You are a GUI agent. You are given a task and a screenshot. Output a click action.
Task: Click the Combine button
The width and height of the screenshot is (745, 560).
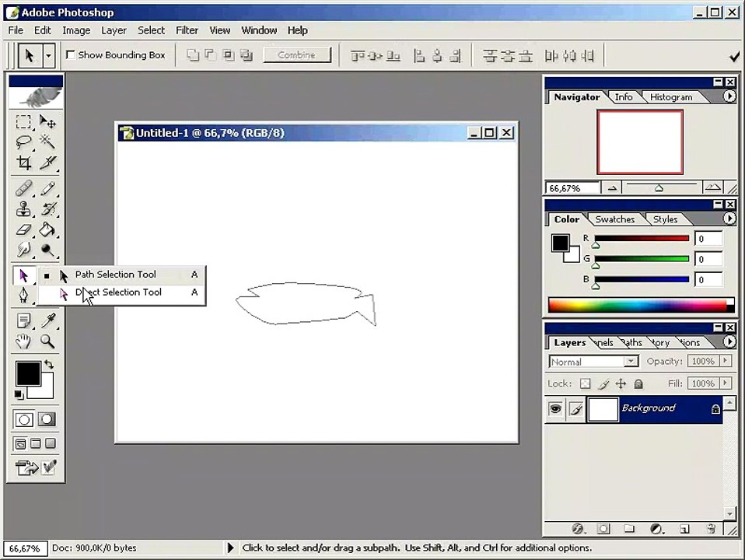click(296, 55)
